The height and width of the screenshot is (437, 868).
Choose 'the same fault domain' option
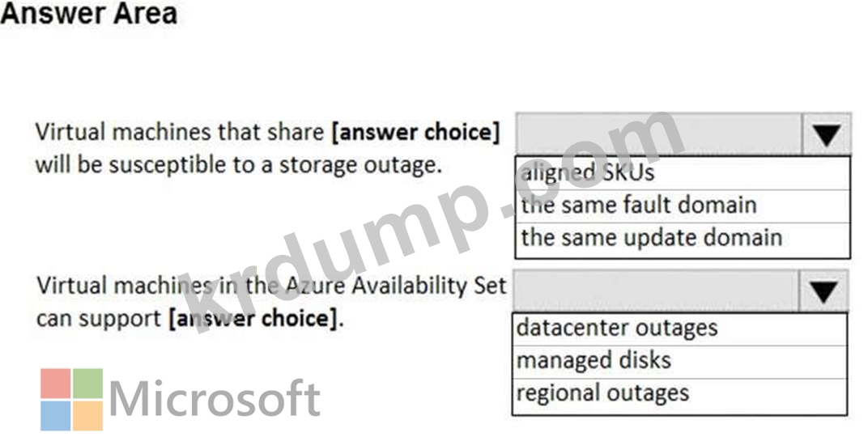coord(683,206)
